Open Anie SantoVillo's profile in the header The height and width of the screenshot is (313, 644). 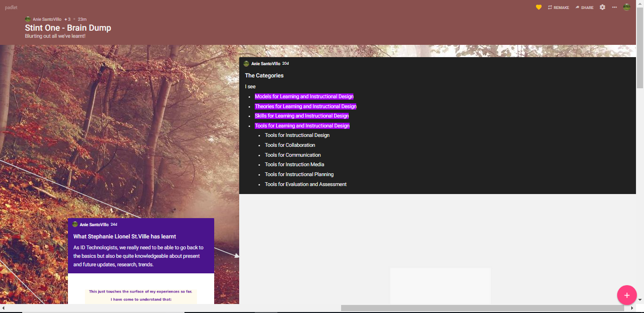click(x=47, y=19)
